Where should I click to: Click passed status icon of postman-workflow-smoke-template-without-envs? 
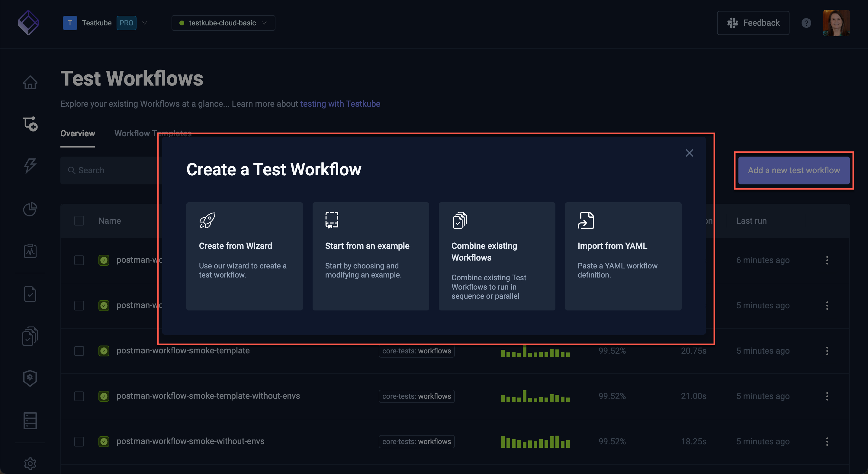[104, 396]
